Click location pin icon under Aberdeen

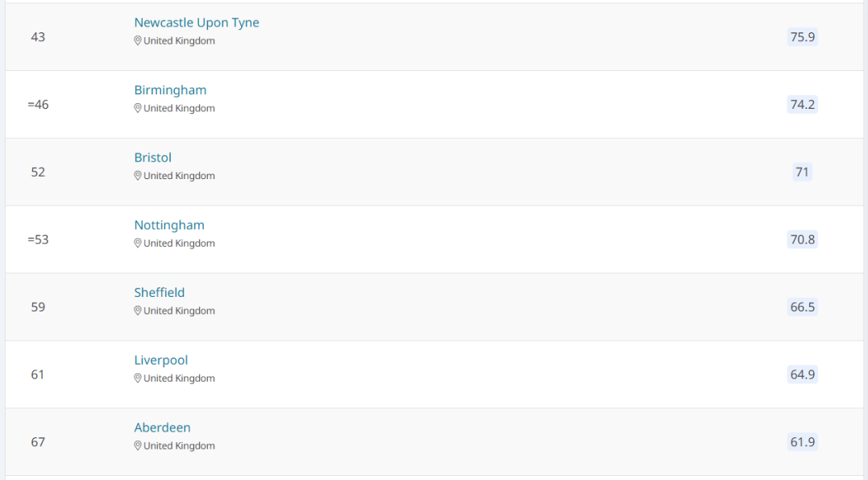pyautogui.click(x=137, y=446)
